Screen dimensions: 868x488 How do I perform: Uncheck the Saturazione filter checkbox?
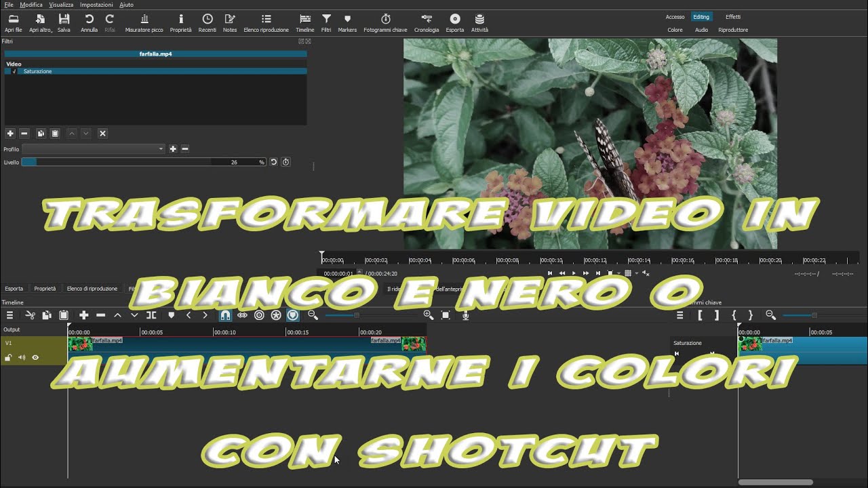pyautogui.click(x=14, y=71)
